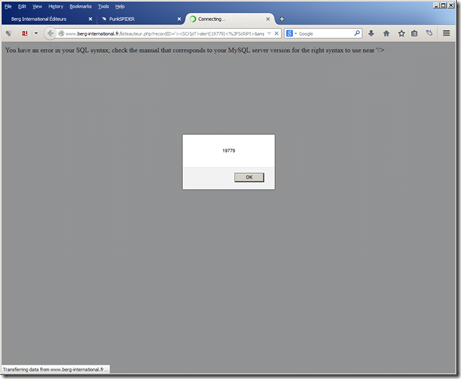Open the Bookmarks menu
The height and width of the screenshot is (379, 461).
pos(80,6)
